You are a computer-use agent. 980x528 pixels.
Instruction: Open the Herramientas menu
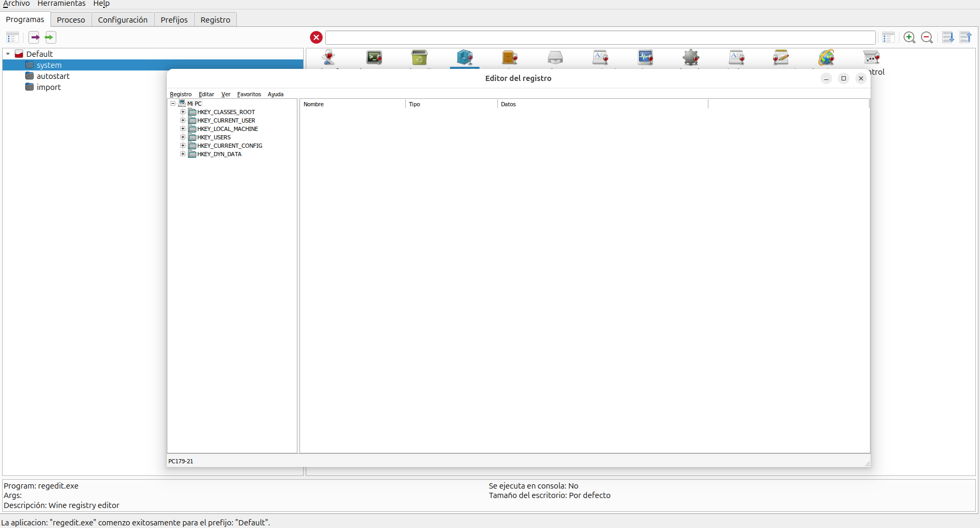point(61,4)
